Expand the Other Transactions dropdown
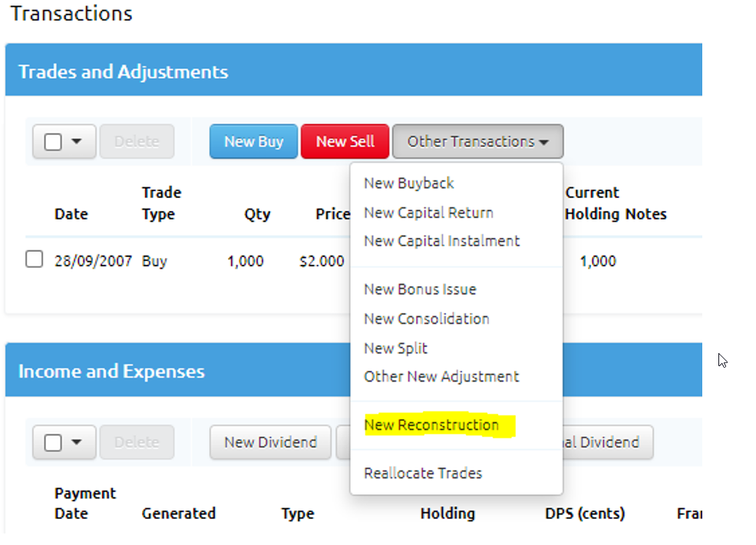Viewport: 756px width, 545px height. coord(477,142)
